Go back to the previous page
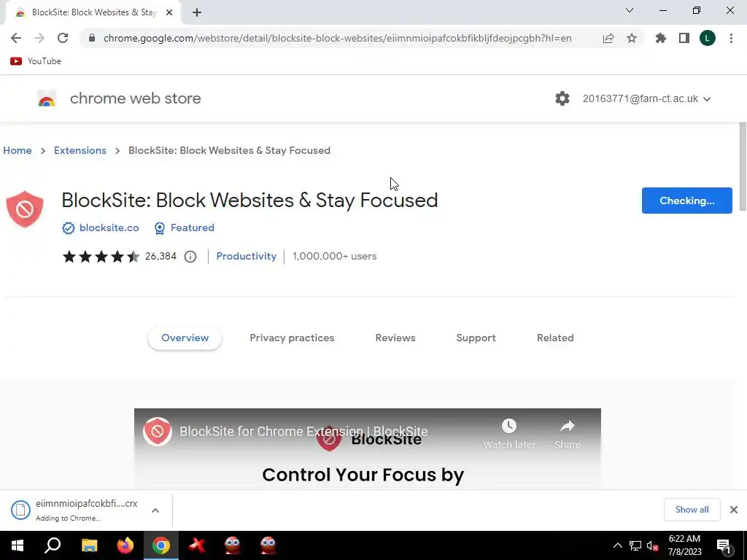Viewport: 747px width, 560px height. click(16, 38)
